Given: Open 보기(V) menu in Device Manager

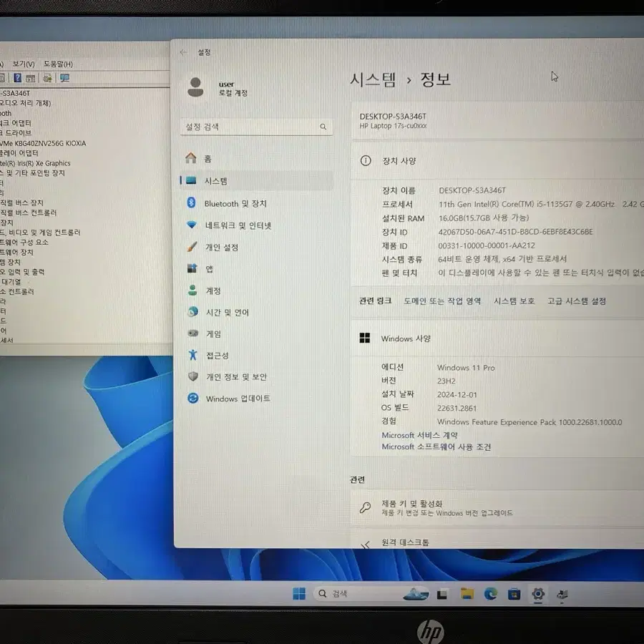Looking at the screenshot, I should click(x=24, y=64).
